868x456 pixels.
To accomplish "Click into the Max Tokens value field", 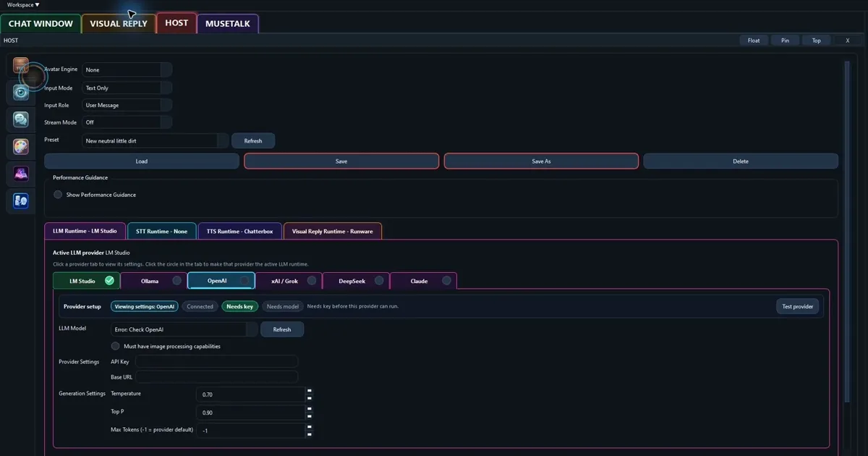I will click(250, 431).
